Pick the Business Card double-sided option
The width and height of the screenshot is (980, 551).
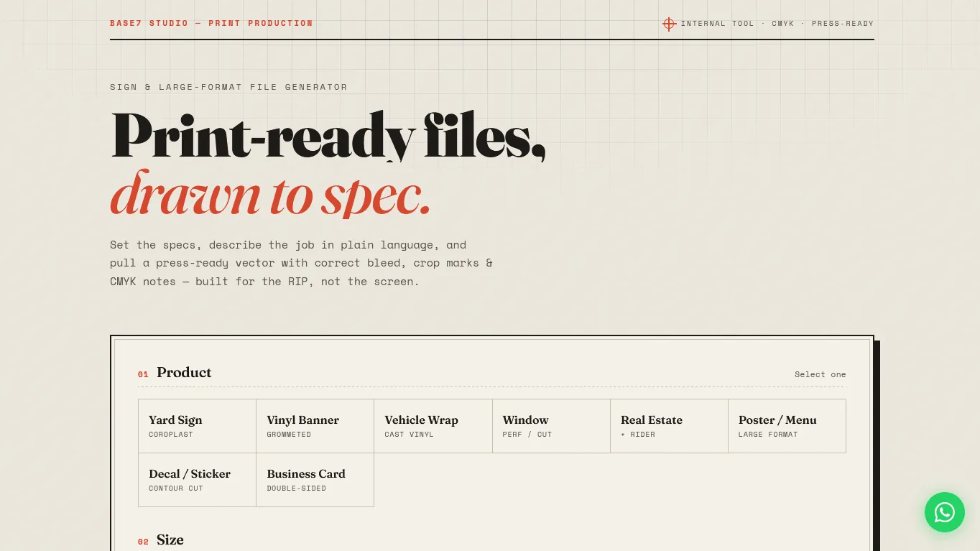coord(315,480)
